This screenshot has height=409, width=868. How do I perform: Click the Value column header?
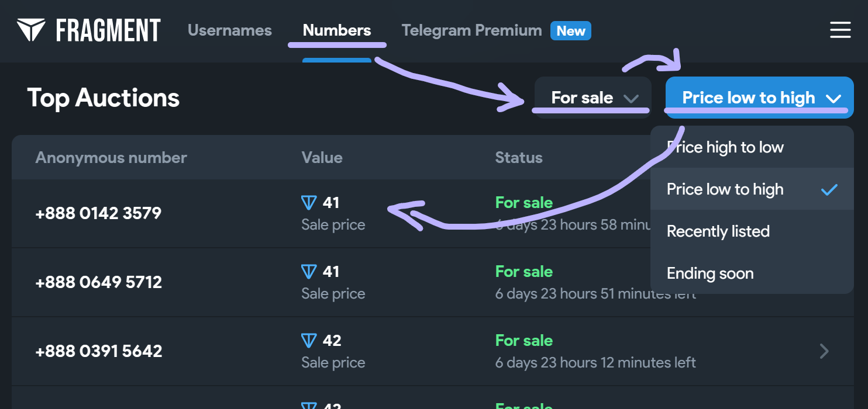point(322,158)
